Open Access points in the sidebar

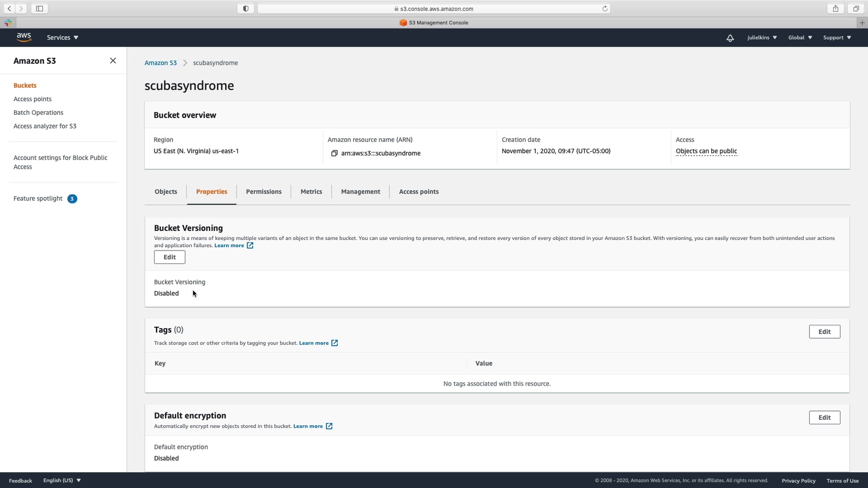tap(33, 99)
